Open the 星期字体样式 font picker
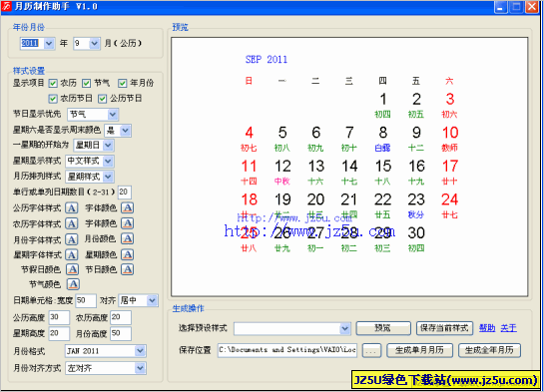Image resolution: width=544 pixels, height=392 pixels. 72,254
